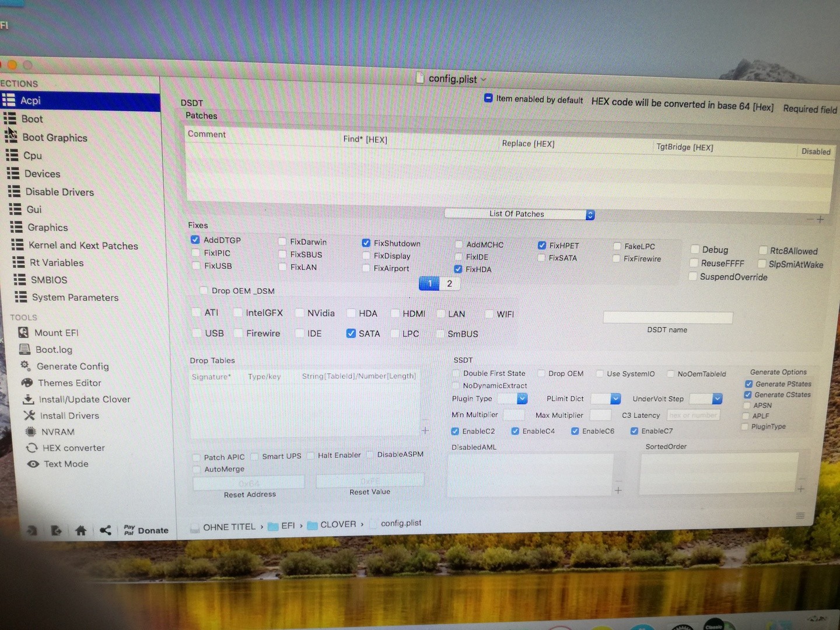Disable the FixShutdown checkbox
The image size is (840, 630).
366,243
